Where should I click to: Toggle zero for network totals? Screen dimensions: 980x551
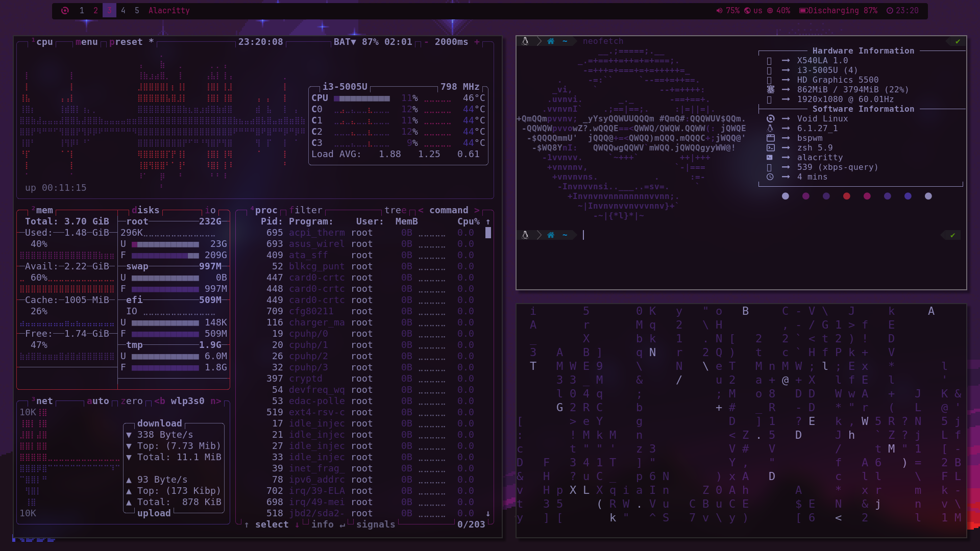click(132, 401)
